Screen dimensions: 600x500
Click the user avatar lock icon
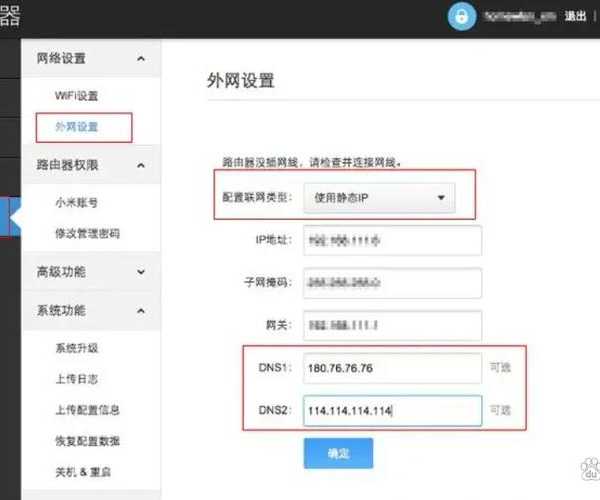point(462,16)
